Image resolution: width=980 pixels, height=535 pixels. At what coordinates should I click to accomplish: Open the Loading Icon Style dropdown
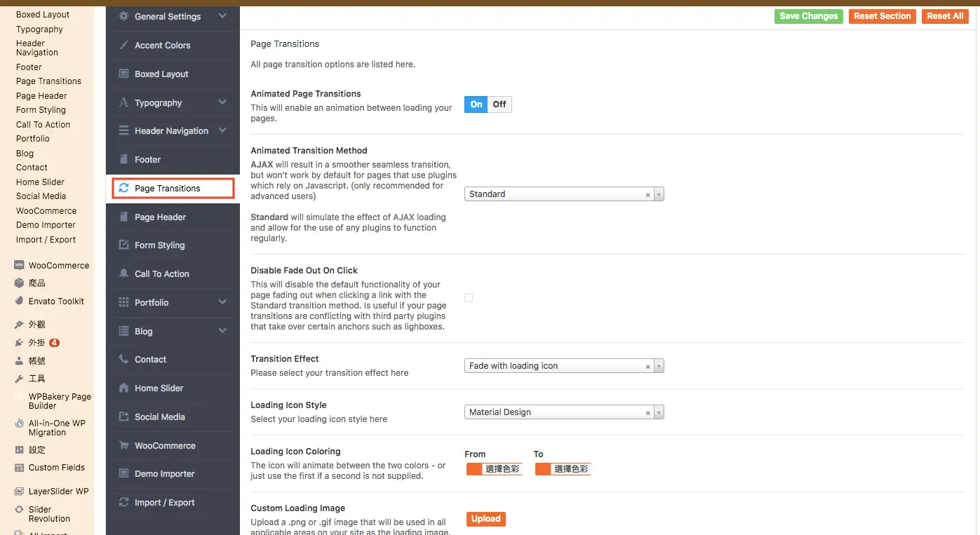(x=564, y=412)
